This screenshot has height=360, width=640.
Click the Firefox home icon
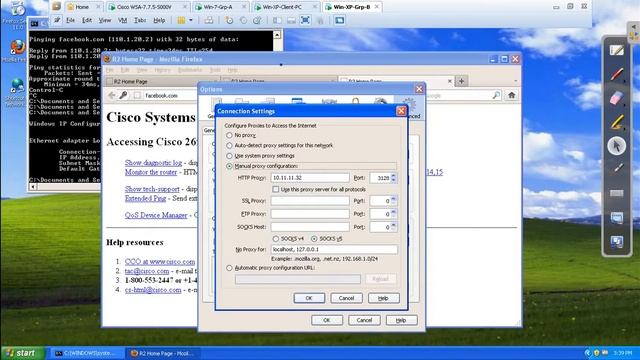511,95
